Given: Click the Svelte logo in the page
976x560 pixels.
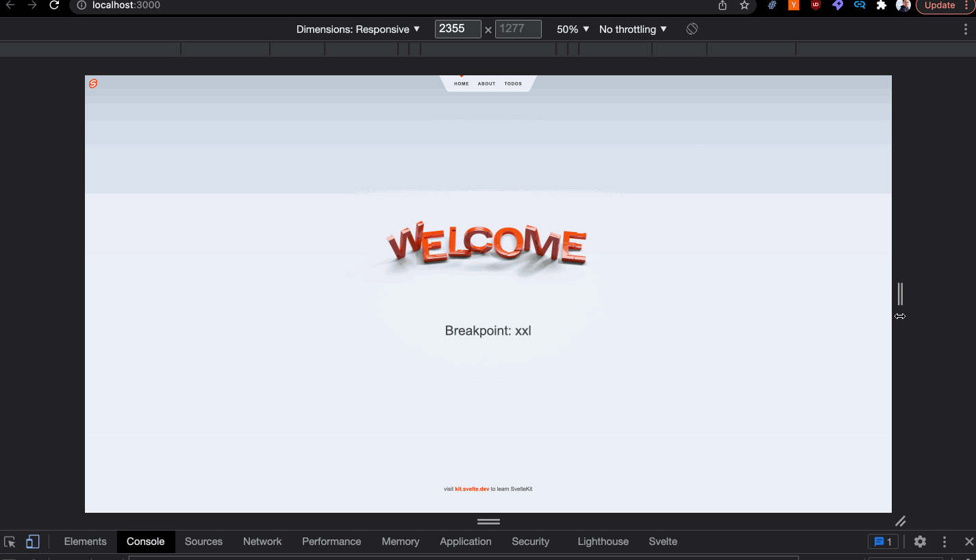Looking at the screenshot, I should 93,84.
